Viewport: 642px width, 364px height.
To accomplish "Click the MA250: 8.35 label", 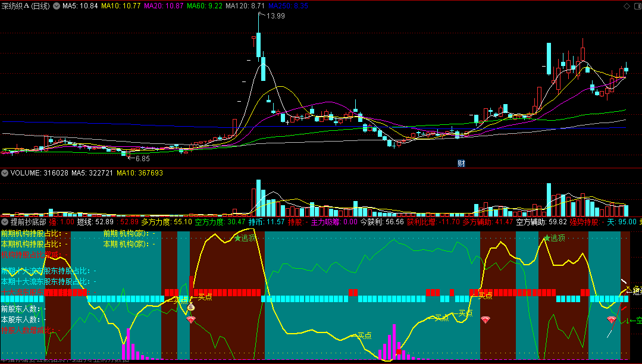I will pos(288,6).
